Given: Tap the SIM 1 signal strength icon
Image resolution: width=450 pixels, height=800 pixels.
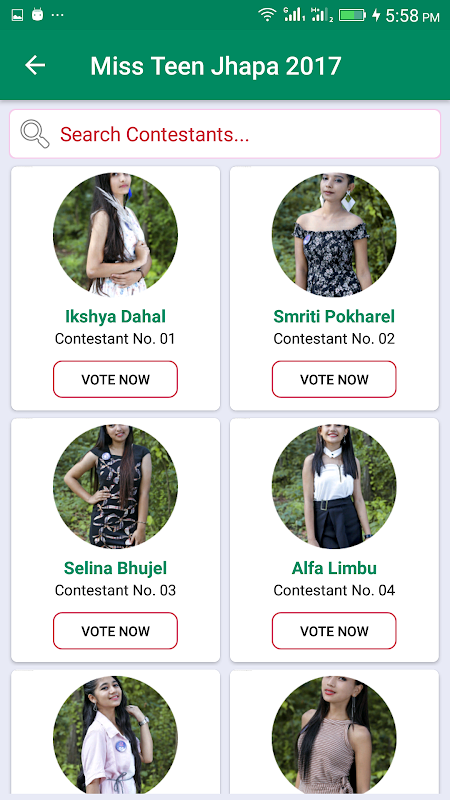Looking at the screenshot, I should (x=294, y=15).
